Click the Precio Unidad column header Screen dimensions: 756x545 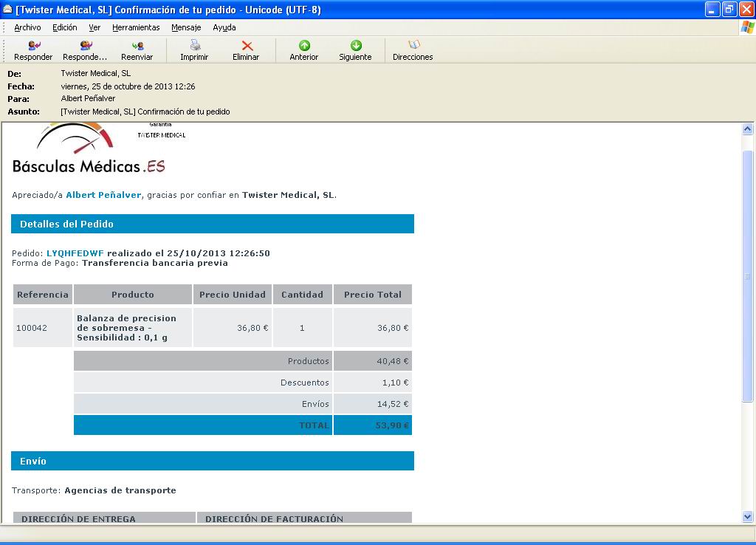click(x=233, y=295)
